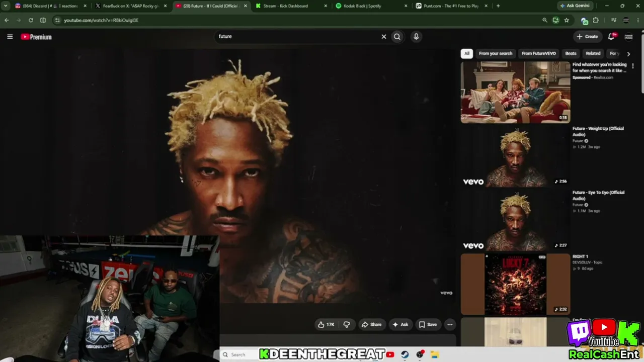Open options for the sponsored Realtor.com ad

(633, 66)
